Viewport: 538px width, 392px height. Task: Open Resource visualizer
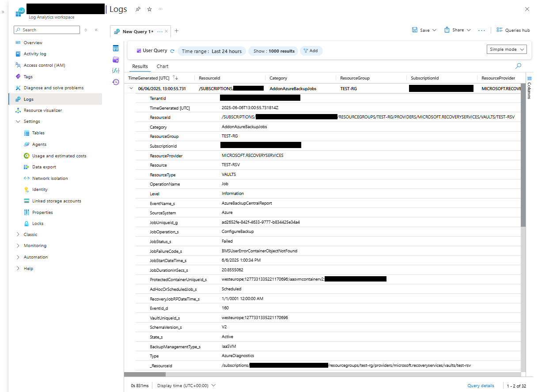(x=43, y=110)
